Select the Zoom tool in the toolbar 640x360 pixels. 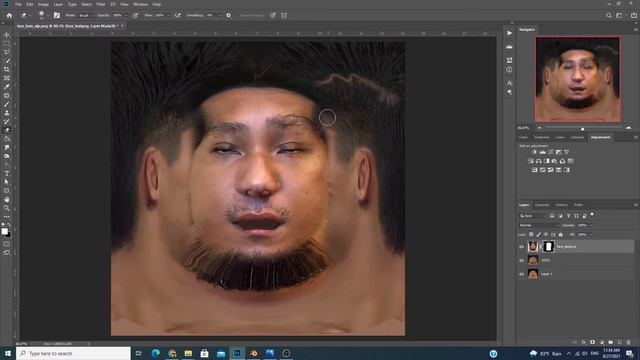point(7,208)
